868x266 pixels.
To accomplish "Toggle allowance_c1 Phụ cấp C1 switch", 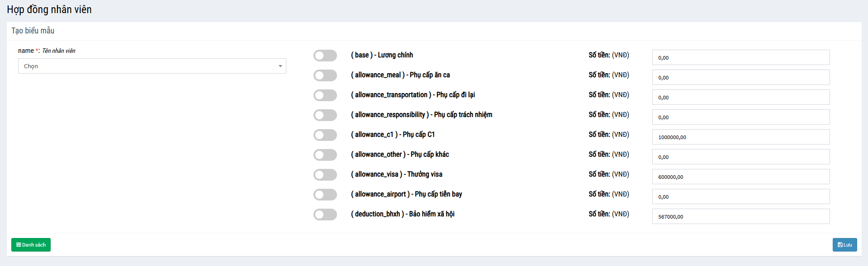I will (325, 135).
